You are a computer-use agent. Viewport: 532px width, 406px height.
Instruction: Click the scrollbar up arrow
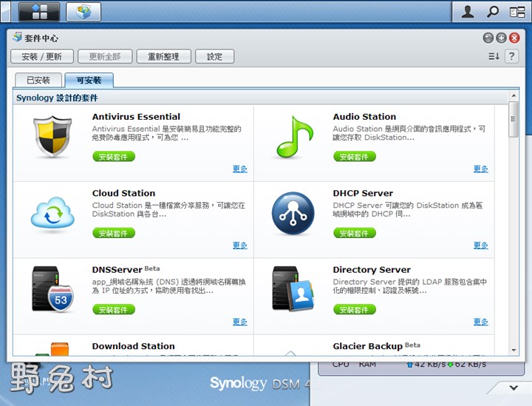click(x=514, y=95)
